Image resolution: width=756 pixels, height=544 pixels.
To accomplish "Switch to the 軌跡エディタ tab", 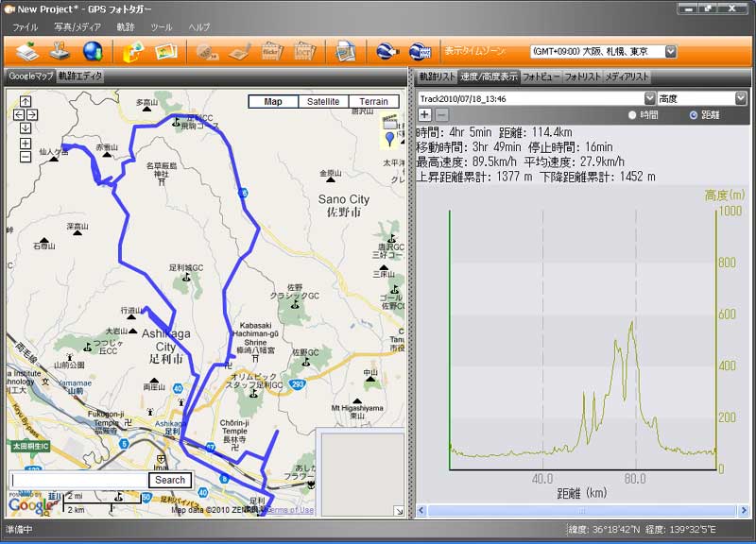I will [x=80, y=76].
